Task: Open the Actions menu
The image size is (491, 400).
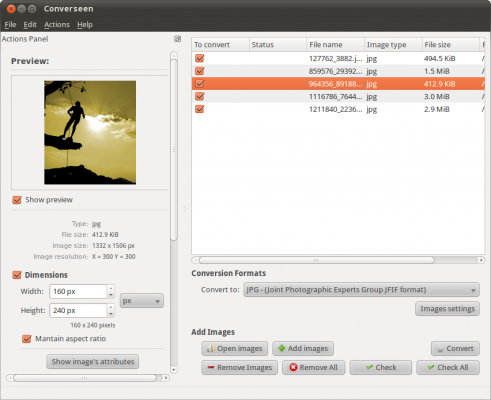Action: 57,25
